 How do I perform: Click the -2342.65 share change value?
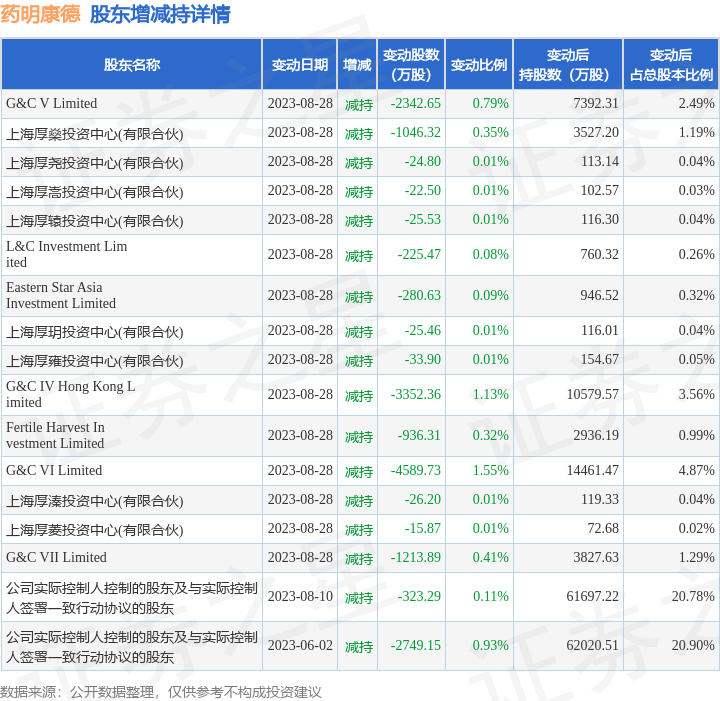(x=416, y=103)
